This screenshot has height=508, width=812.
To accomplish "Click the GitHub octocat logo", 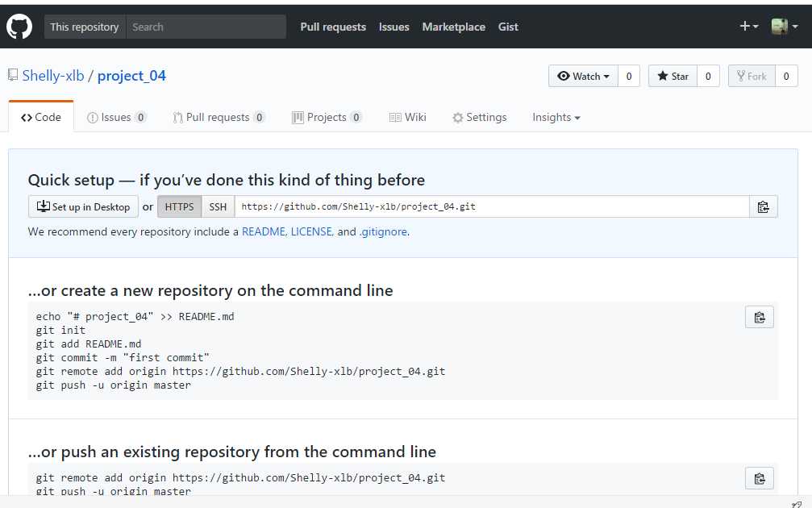I will (19, 27).
